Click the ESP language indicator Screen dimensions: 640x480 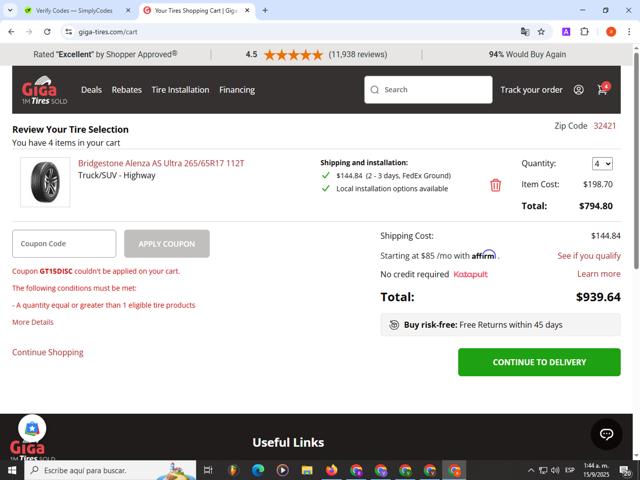tap(570, 470)
